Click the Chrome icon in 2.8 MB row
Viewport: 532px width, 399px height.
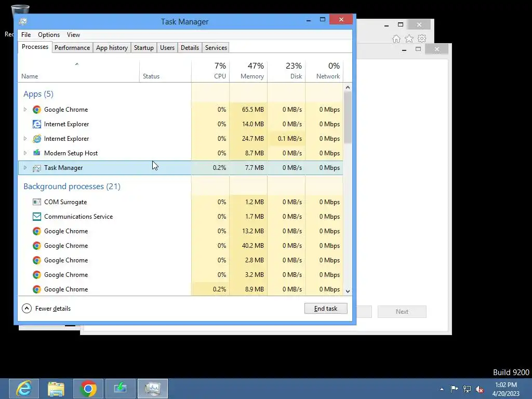[x=37, y=260]
